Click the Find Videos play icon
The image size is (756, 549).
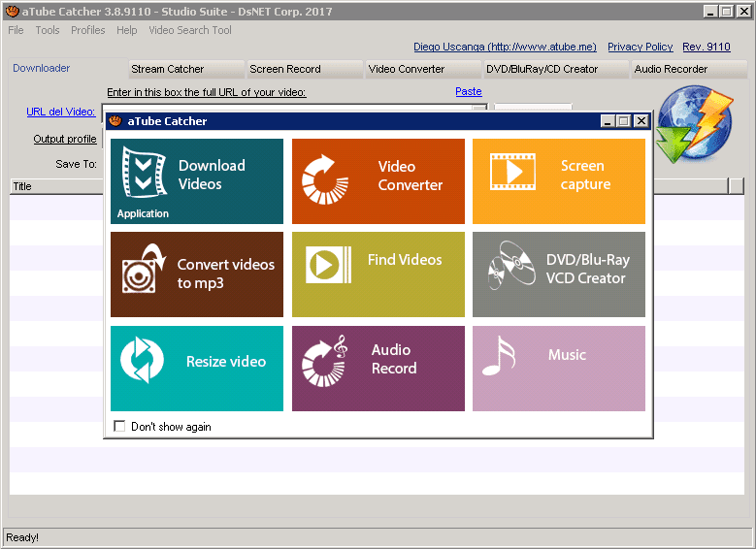click(x=328, y=265)
